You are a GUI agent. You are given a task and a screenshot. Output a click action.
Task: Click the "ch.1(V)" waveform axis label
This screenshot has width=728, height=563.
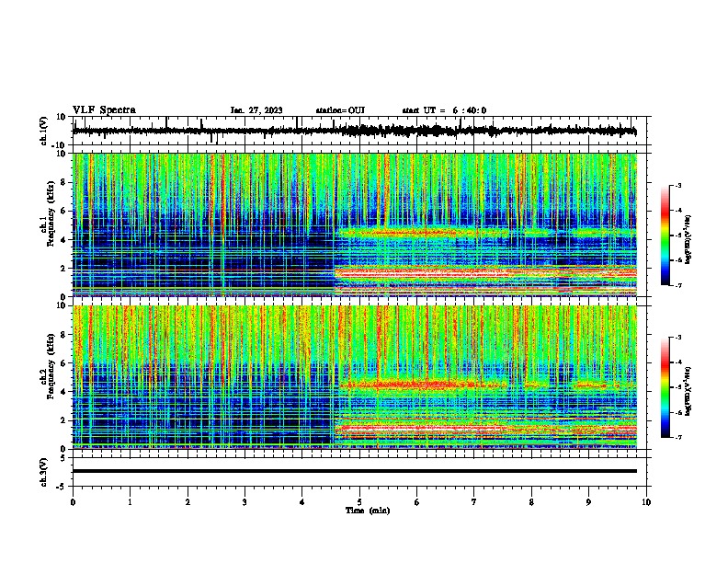click(x=44, y=131)
